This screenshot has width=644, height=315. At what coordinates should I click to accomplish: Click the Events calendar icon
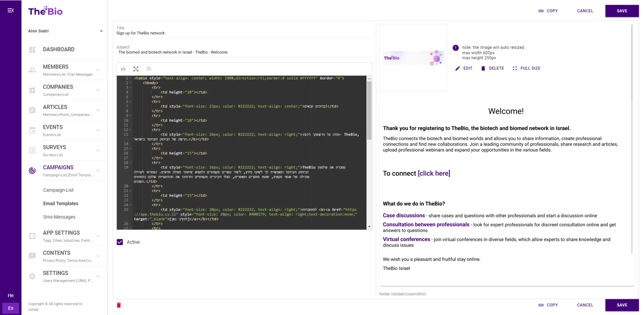pyautogui.click(x=32, y=130)
